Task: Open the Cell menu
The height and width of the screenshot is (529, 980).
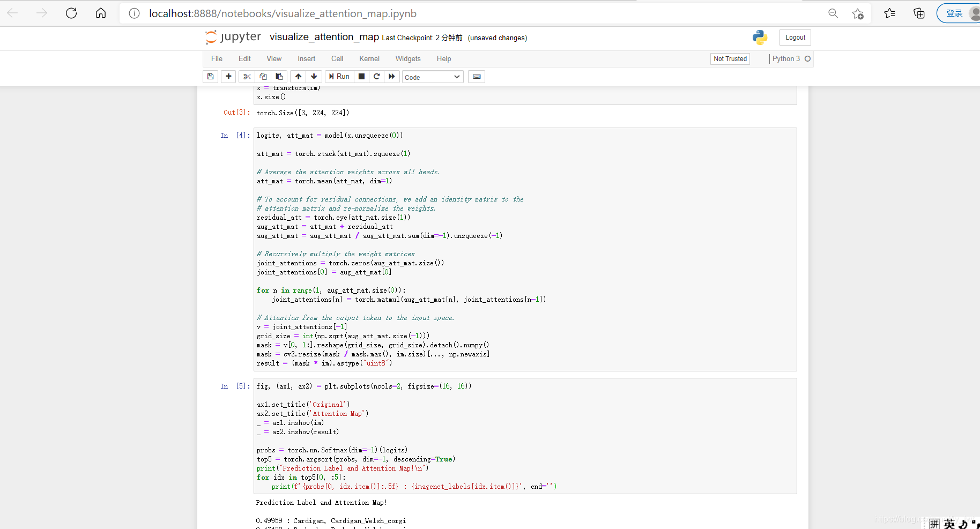Action: [337, 59]
